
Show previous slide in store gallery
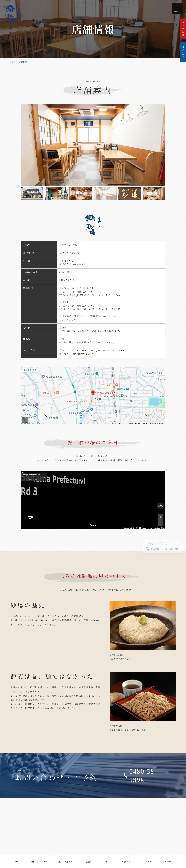(32, 145)
